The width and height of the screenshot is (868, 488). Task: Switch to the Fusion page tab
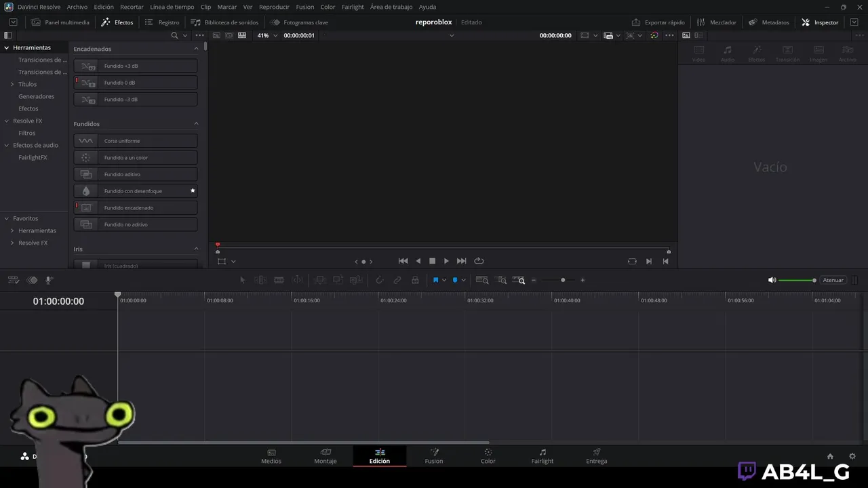434,456
